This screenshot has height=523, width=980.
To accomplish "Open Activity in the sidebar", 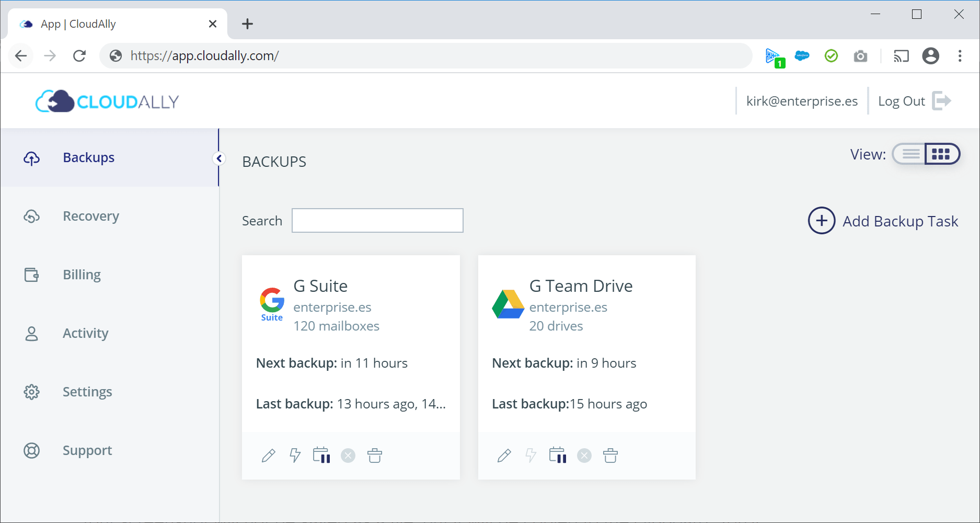I will 109,333.
